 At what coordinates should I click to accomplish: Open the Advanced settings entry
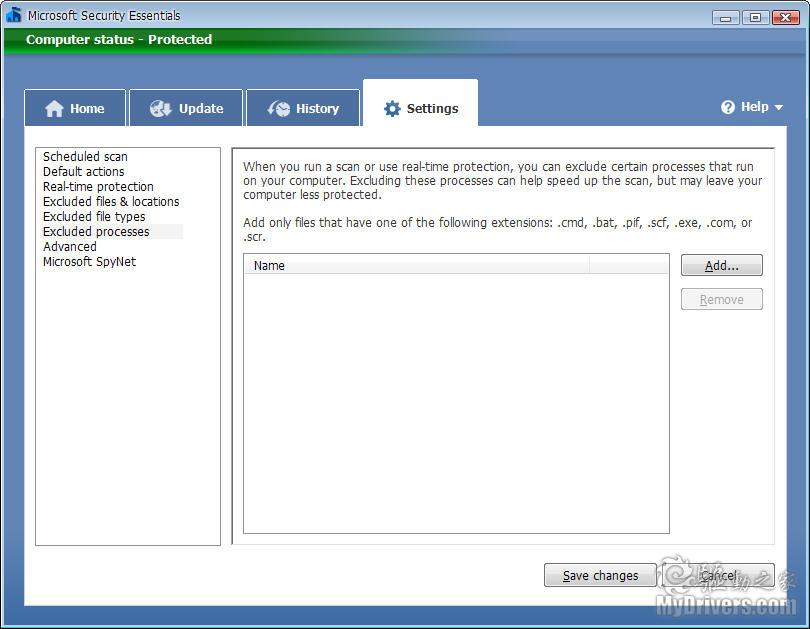pyautogui.click(x=70, y=246)
